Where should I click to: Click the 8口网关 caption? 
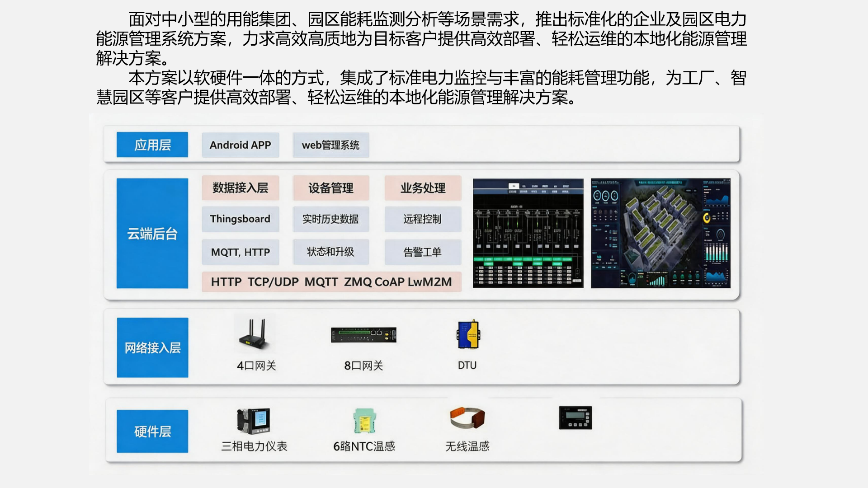[363, 366]
